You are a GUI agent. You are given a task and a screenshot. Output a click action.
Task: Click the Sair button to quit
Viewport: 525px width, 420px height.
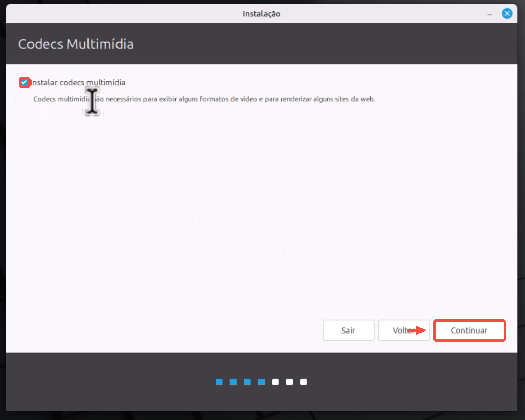348,331
